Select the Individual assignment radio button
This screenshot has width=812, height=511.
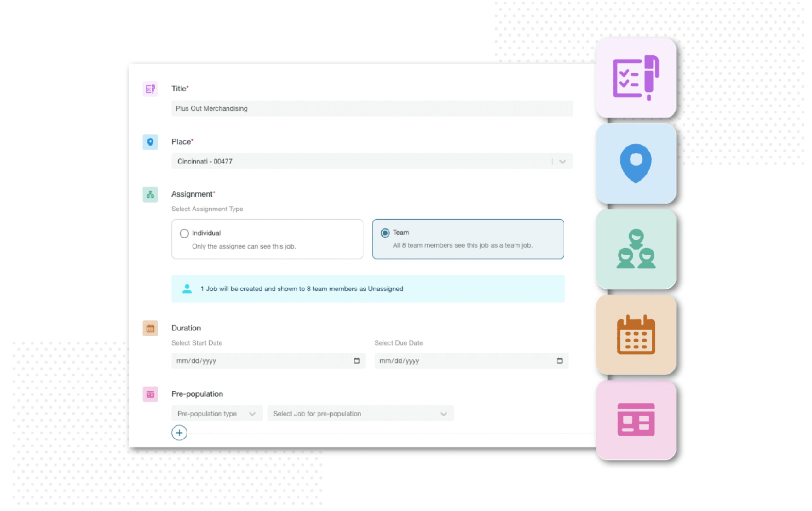[184, 234]
